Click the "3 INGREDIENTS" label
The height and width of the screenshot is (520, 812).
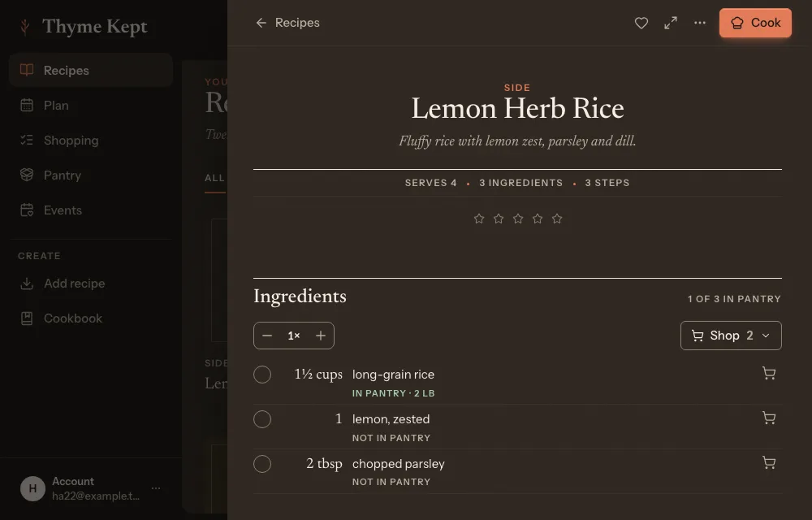[x=521, y=183]
